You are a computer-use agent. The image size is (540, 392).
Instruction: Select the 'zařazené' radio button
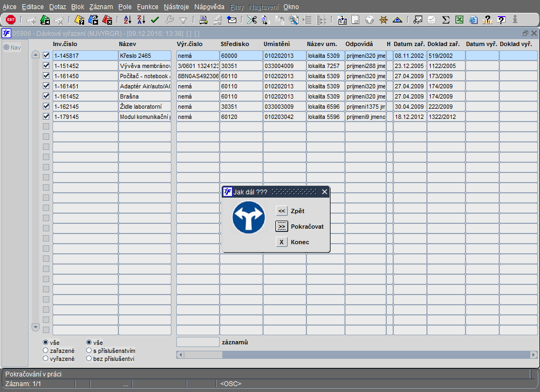pos(46,351)
